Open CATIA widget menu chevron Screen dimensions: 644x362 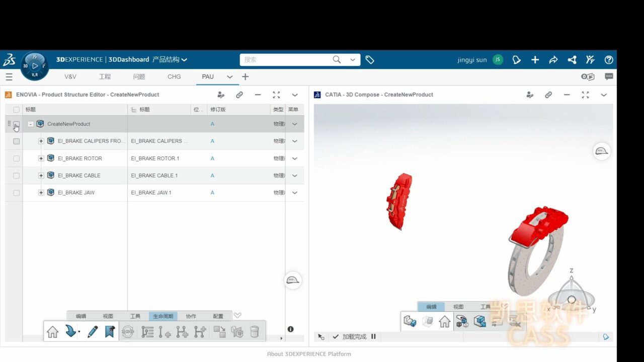(x=604, y=95)
